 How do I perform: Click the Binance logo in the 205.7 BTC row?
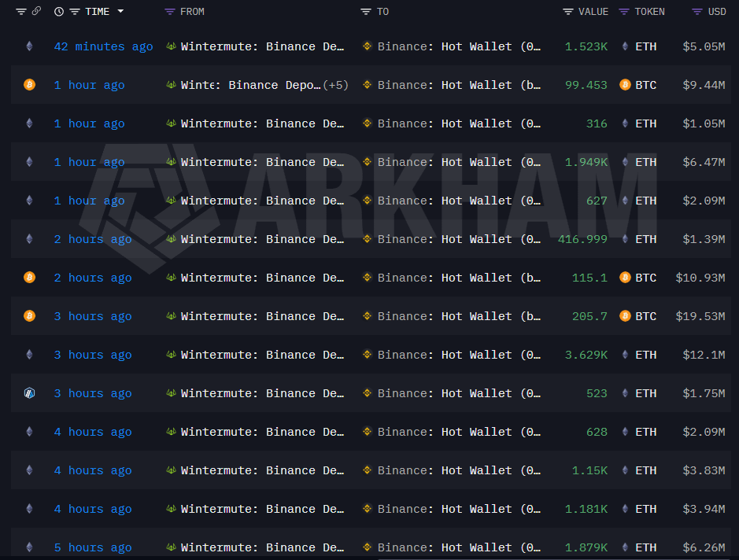(368, 315)
